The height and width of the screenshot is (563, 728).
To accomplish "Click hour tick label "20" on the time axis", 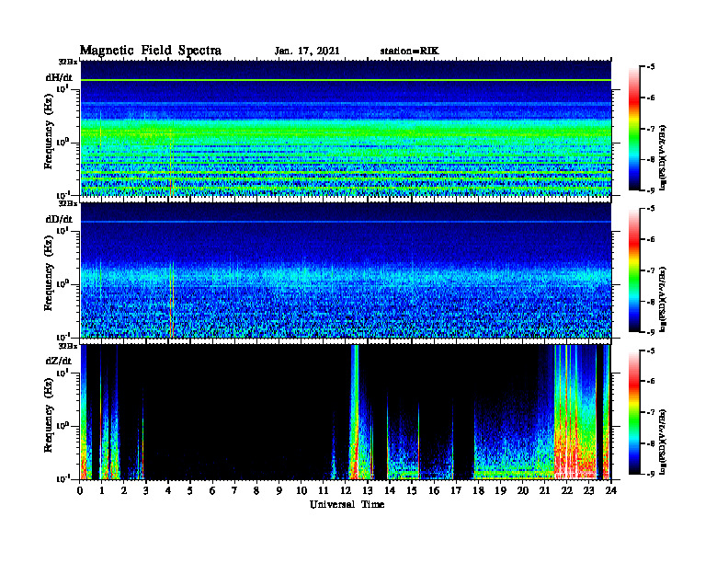I will coord(523,490).
